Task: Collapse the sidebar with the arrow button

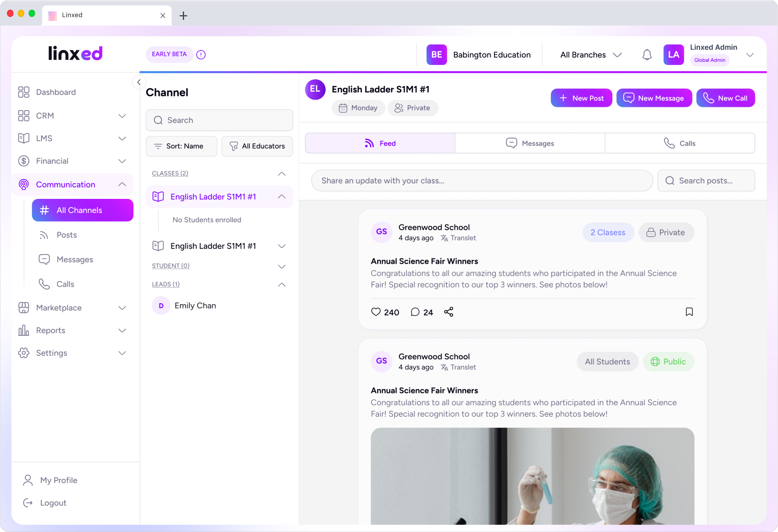Action: coord(139,82)
